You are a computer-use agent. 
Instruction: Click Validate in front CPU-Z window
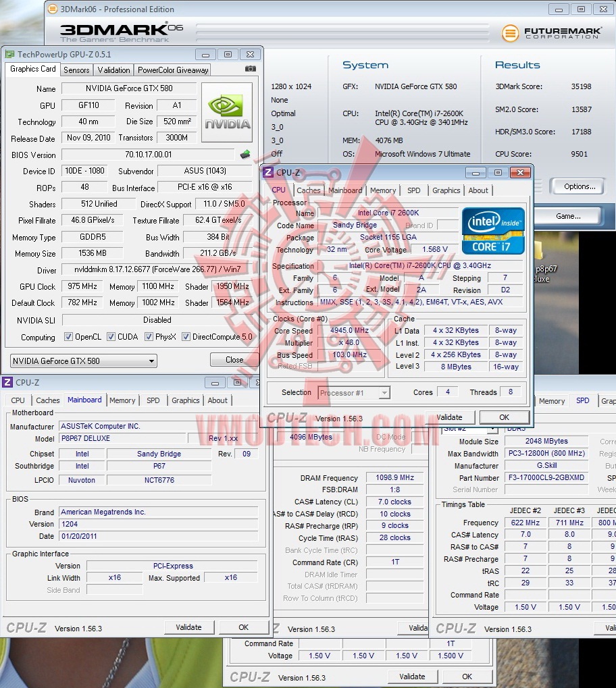449,417
